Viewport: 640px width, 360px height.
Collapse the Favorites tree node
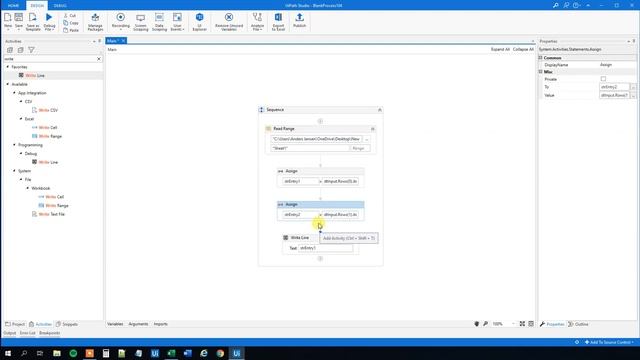(x=7, y=67)
